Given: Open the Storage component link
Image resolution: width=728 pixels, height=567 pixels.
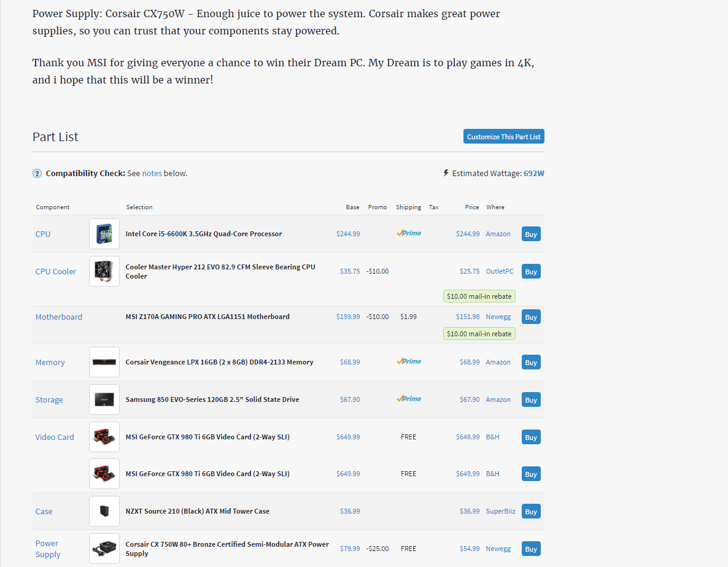Looking at the screenshot, I should click(49, 400).
